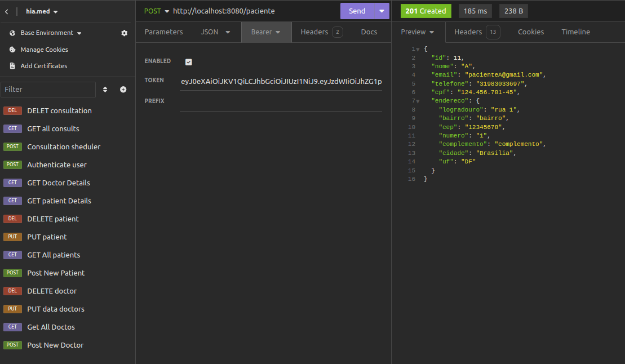Open the response Headers tab
The width and height of the screenshot is (625, 364).
[x=477, y=32]
